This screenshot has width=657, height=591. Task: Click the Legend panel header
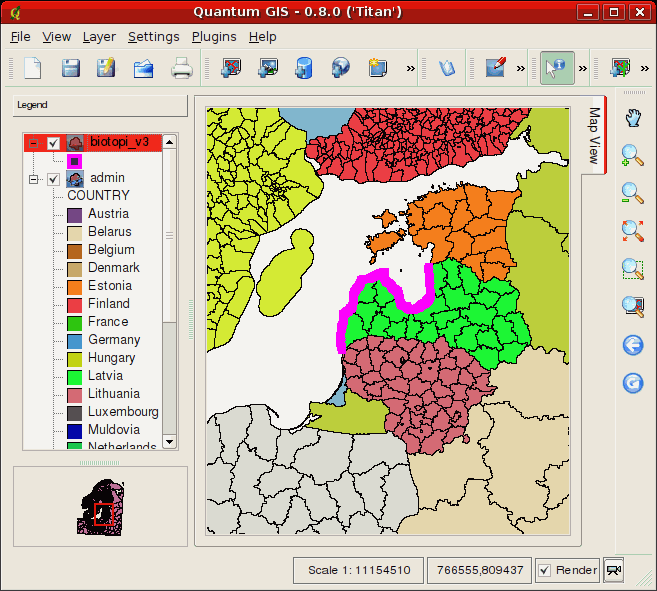pyautogui.click(x=100, y=105)
